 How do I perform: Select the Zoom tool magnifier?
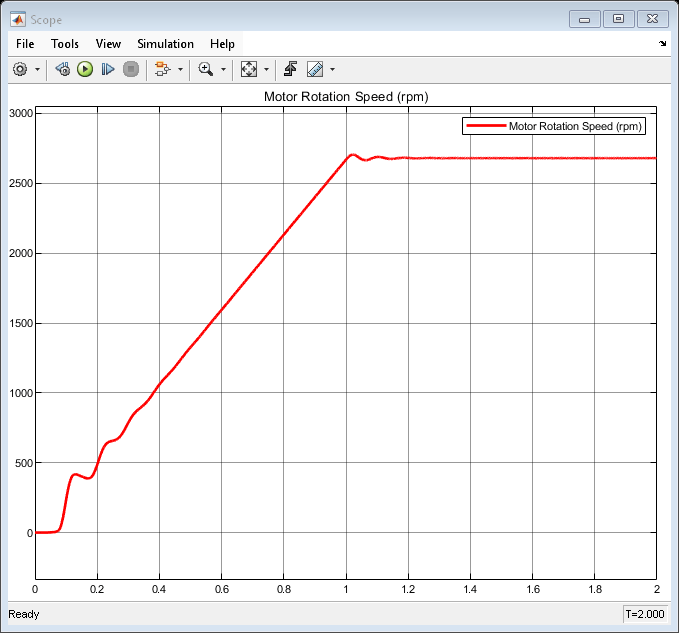[205, 69]
